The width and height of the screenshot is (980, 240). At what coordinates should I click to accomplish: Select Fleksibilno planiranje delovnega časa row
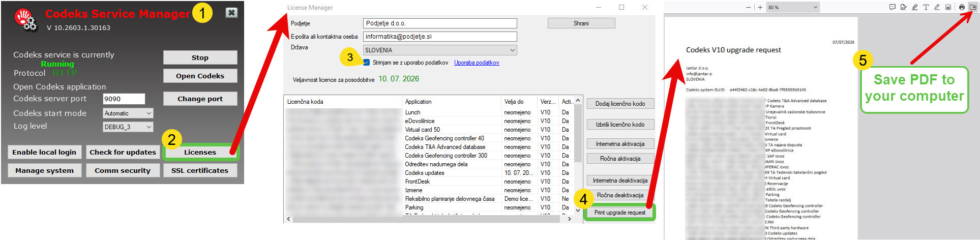click(429, 199)
